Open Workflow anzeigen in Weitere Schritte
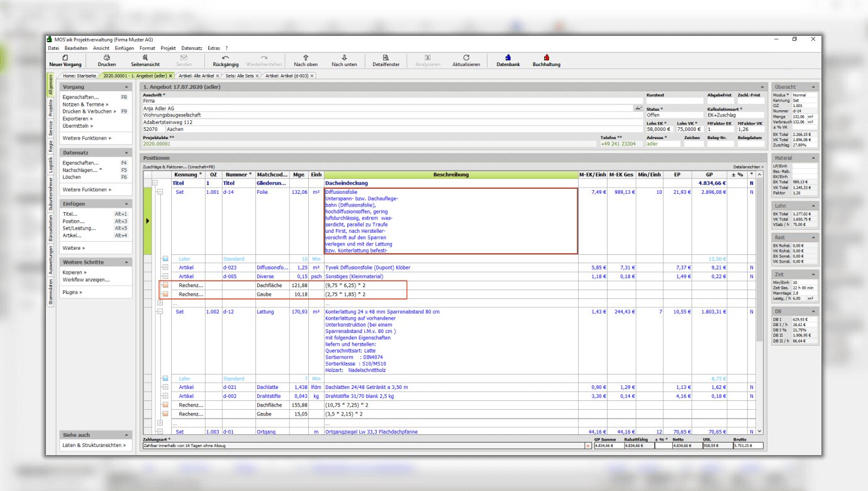Viewport: 868px width, 491px height. point(86,279)
